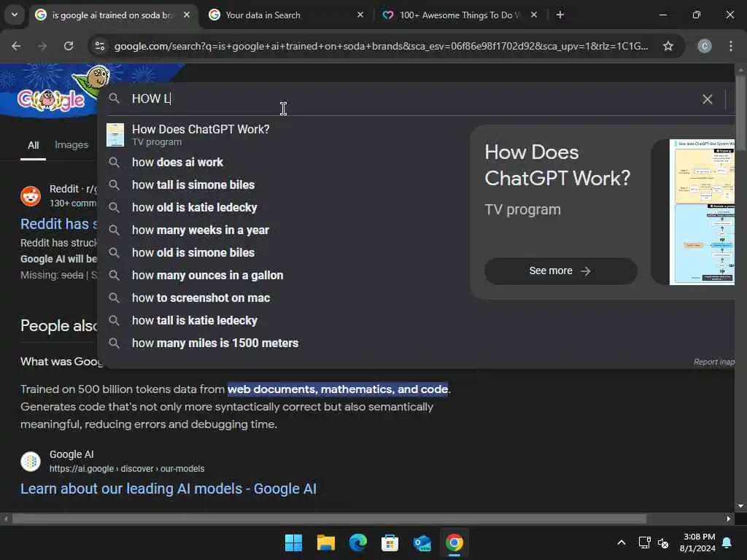Viewport: 747px width, 560px height.
Task: Expand the 'What was Goog...' question
Action: coord(61,362)
